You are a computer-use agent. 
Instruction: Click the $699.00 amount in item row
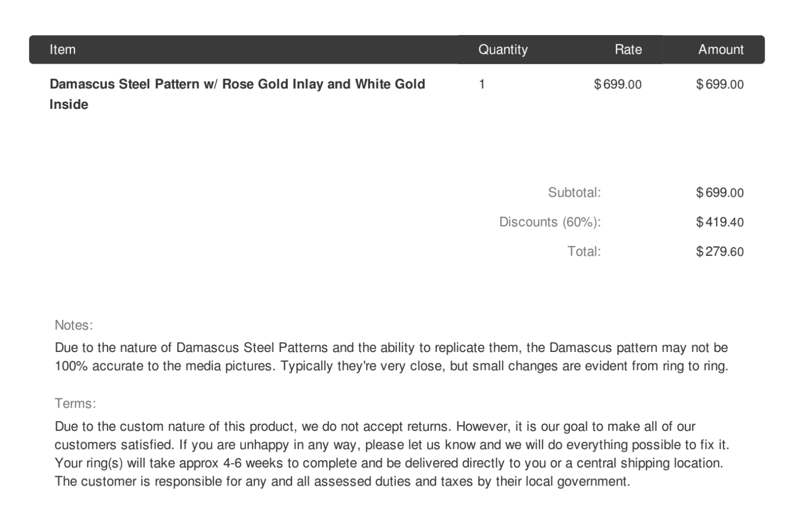tap(720, 84)
